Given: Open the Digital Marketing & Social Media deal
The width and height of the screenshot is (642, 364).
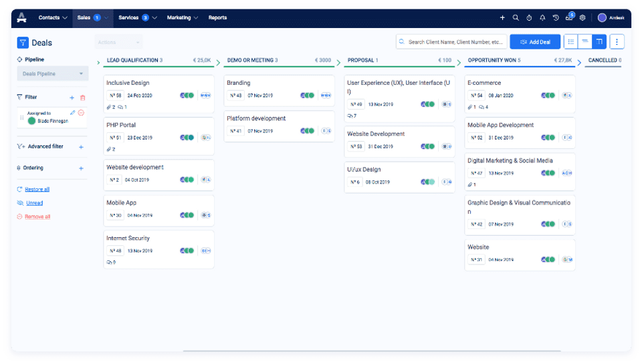Looking at the screenshot, I should (520, 172).
